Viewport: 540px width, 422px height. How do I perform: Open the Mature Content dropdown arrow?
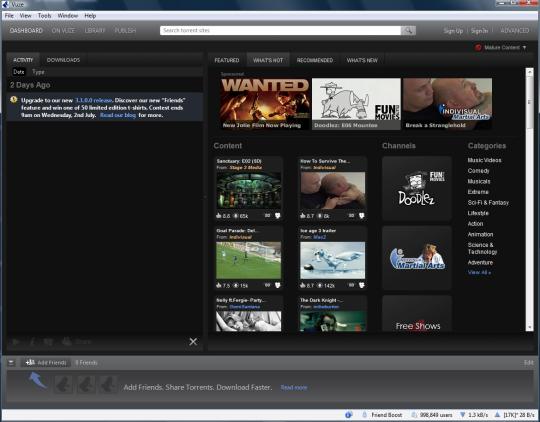(525, 48)
